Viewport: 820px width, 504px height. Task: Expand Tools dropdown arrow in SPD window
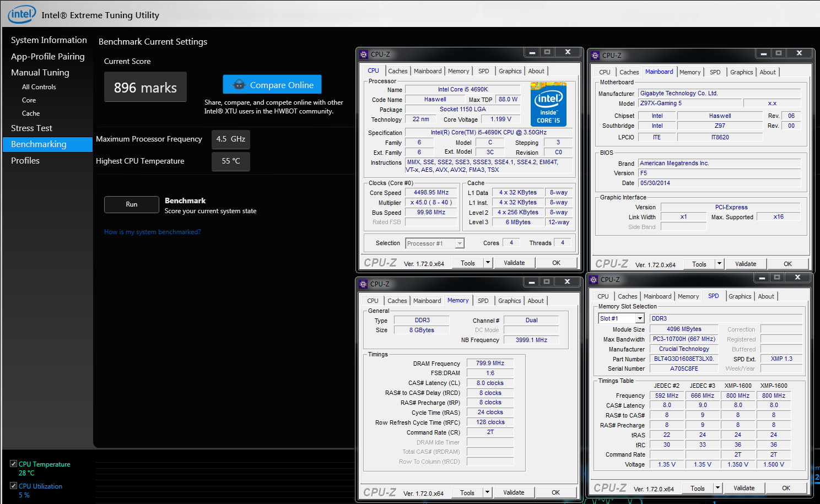pos(717,488)
